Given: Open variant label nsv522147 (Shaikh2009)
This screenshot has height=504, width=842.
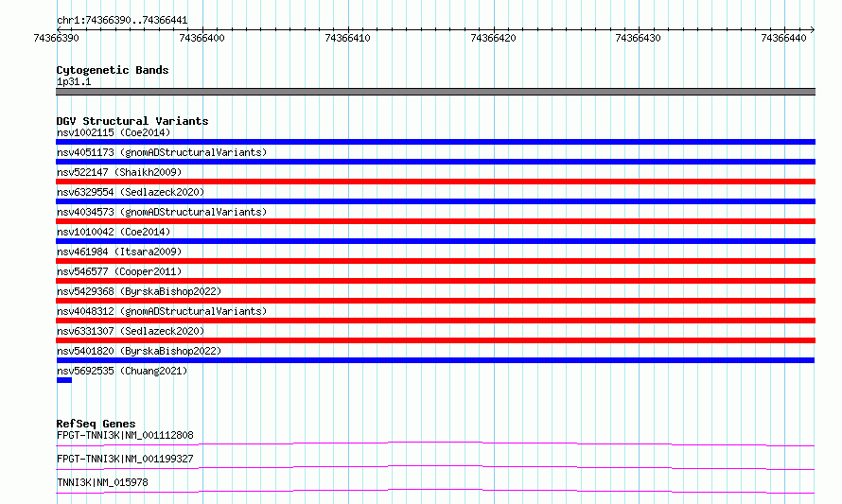Looking at the screenshot, I should pos(119,172).
